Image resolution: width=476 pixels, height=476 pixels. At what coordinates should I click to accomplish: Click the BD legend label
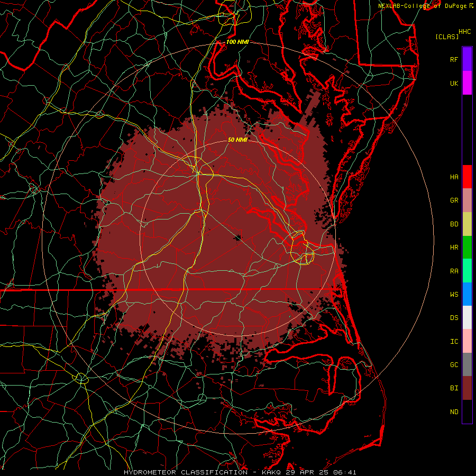pyautogui.click(x=454, y=224)
